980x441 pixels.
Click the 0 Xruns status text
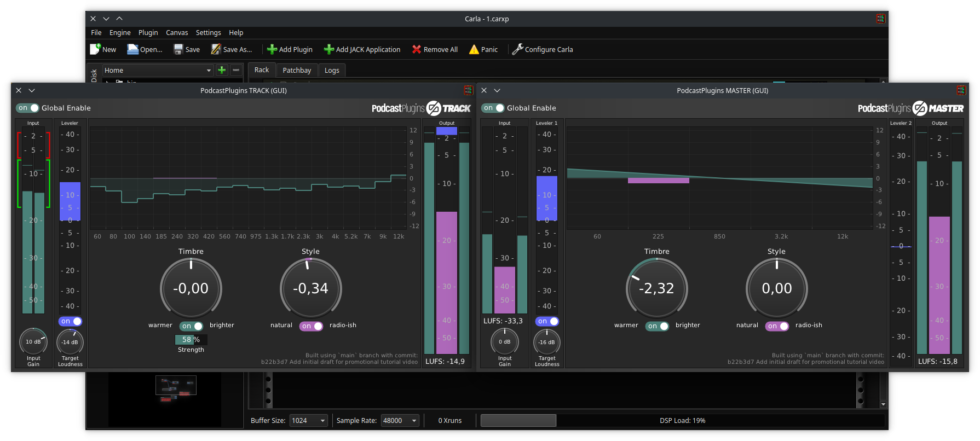pos(450,421)
